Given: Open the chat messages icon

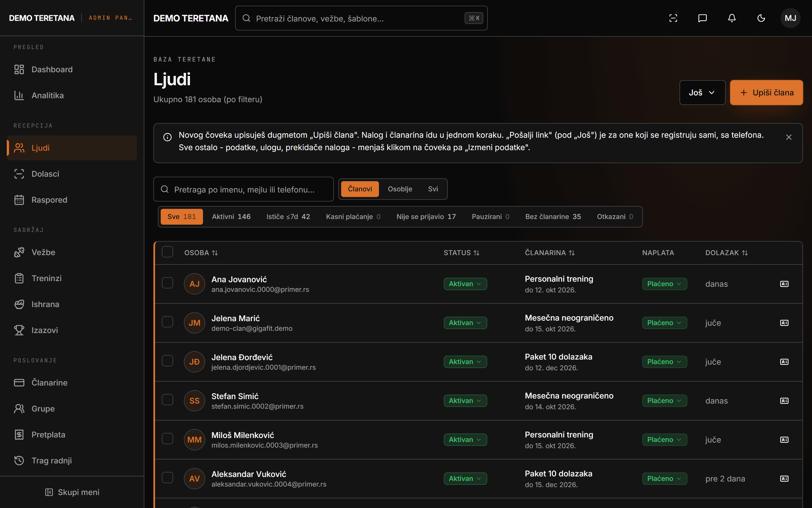Looking at the screenshot, I should tap(702, 18).
